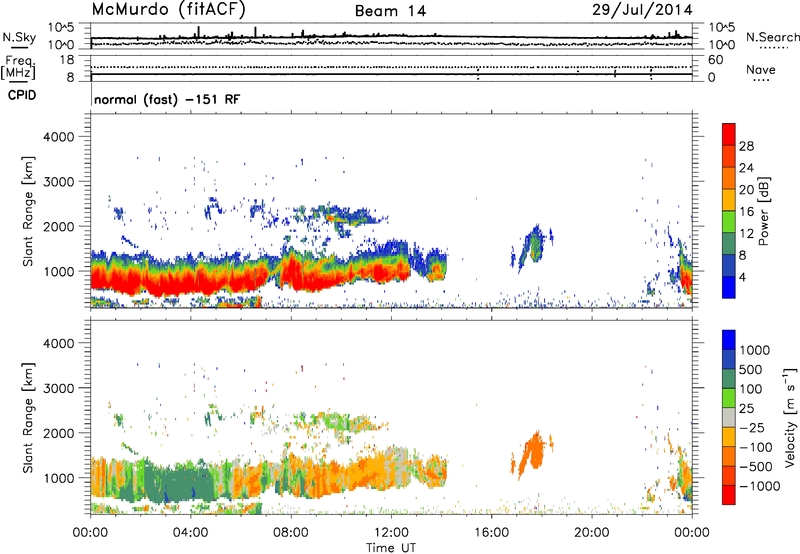Click the 60 tick on the Nave axis
Image resolution: width=800 pixels, height=554 pixels.
coord(716,60)
